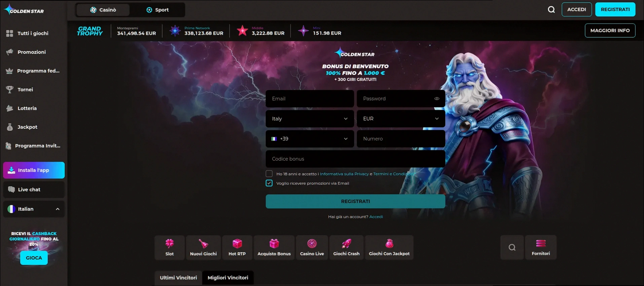Select the Casino Live roulette icon
This screenshot has width=644, height=286.
[x=312, y=244]
